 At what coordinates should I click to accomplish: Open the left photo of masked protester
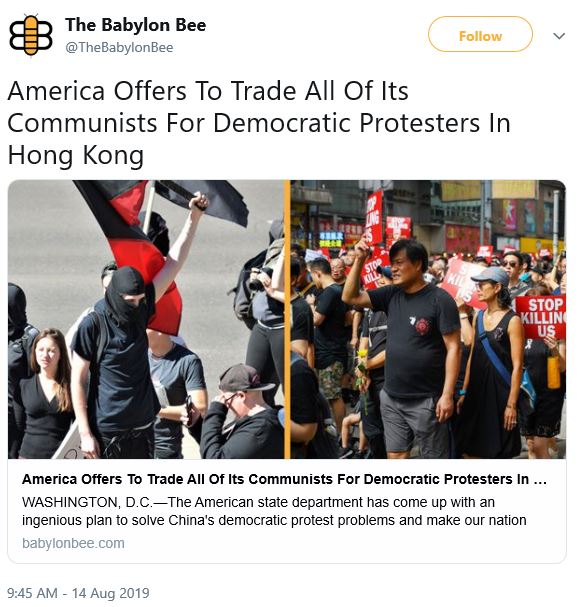point(146,319)
